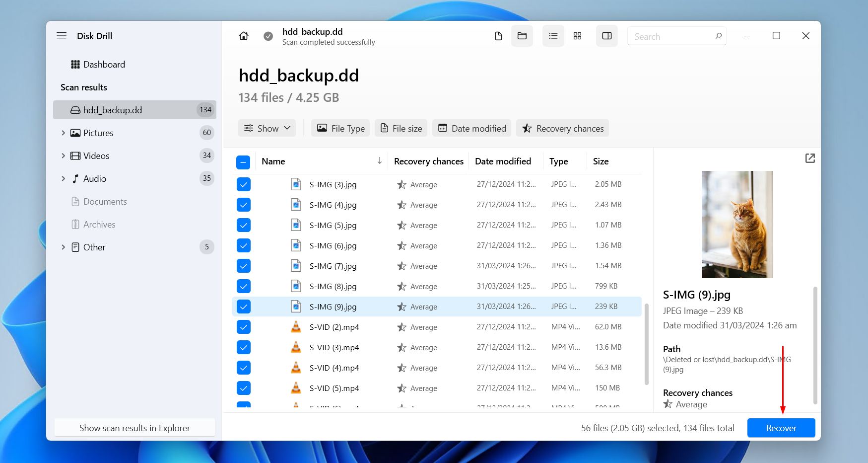
Task: Collapse the Videos category
Action: [x=63, y=155]
